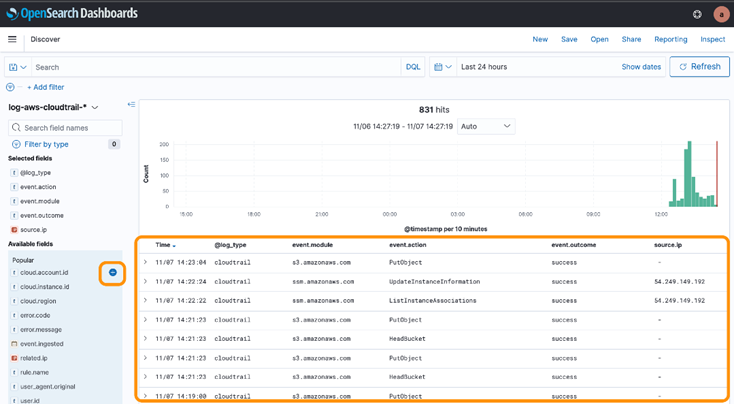This screenshot has height=404, width=734.
Task: Click the source.ip field type icon
Action: click(14, 230)
